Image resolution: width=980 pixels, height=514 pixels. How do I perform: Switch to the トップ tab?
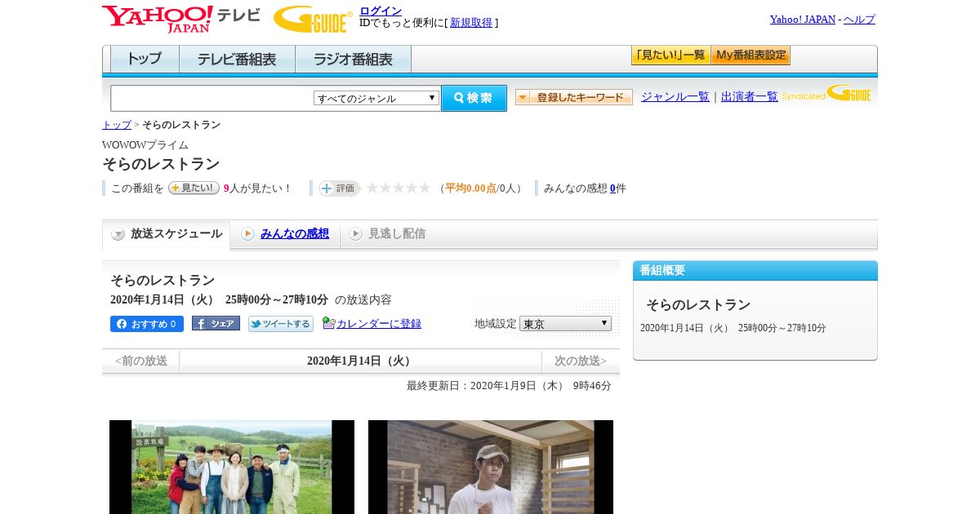145,60
